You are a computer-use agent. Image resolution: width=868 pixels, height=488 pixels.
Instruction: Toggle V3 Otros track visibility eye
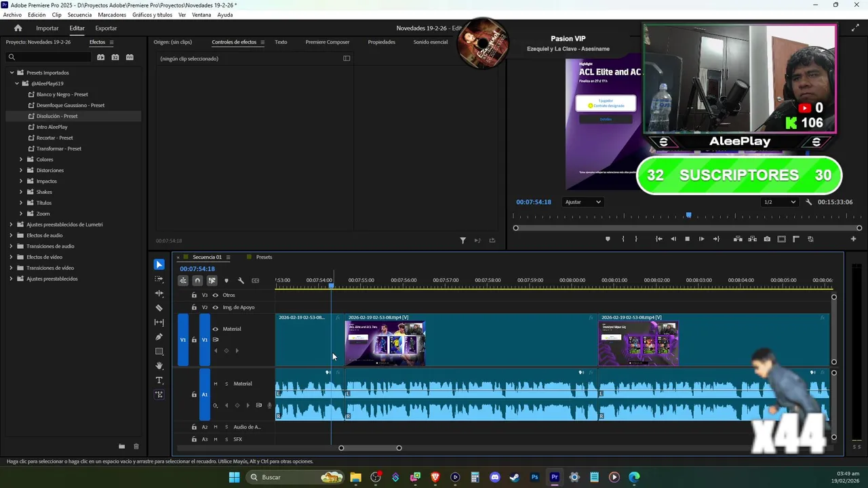tap(215, 296)
